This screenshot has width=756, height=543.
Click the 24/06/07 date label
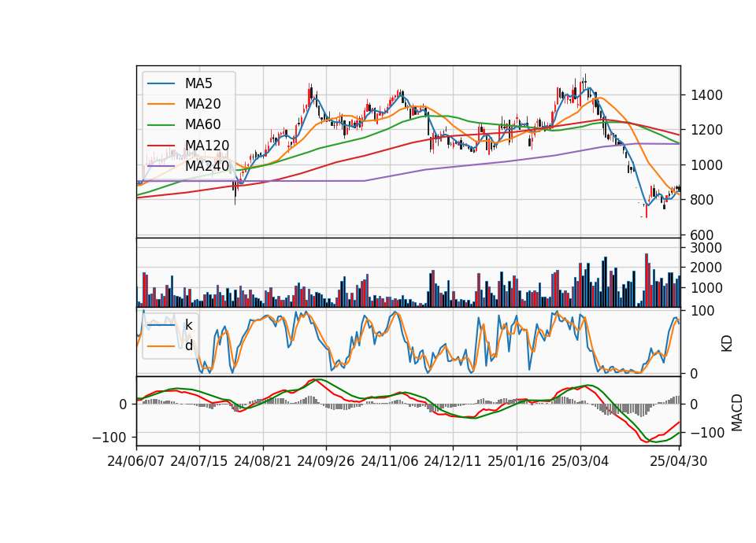click(136, 461)
